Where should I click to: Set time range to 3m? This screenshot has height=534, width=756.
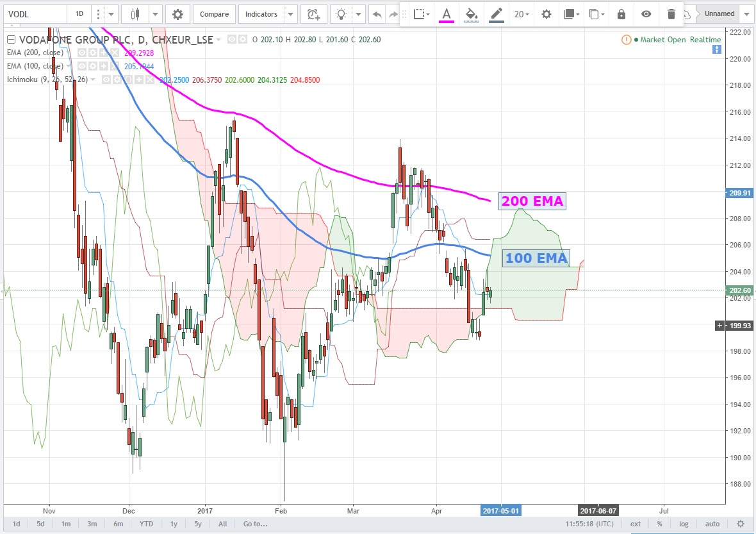92,524
